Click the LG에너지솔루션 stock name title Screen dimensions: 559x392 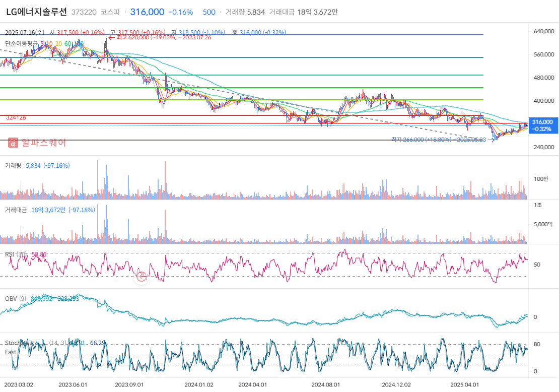click(x=36, y=12)
